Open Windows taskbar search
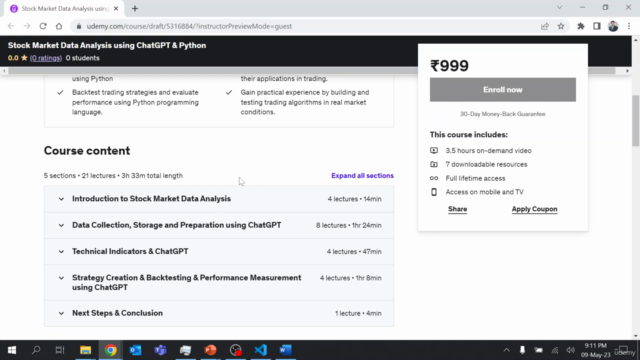Image resolution: width=640 pixels, height=360 pixels. click(36, 350)
